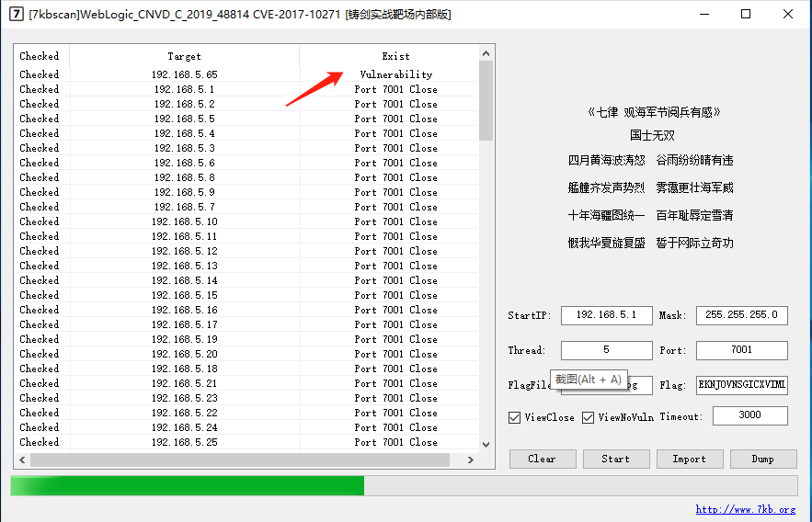This screenshot has height=522, width=812.
Task: Select the 192.168.5.65 target row
Action: 246,74
